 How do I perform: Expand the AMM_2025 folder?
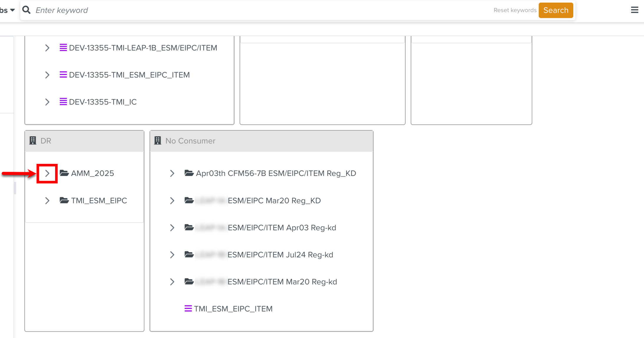point(47,173)
